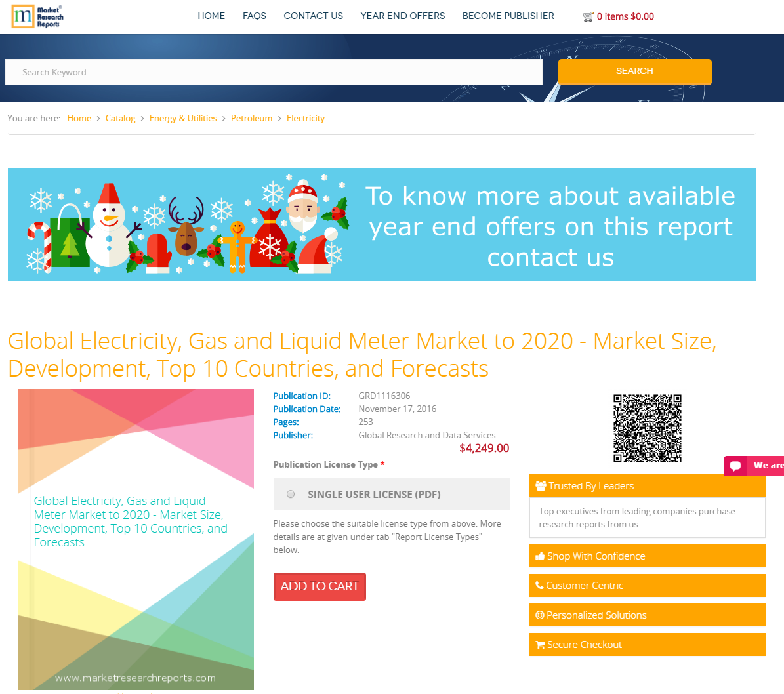The width and height of the screenshot is (784, 694).
Task: Click the year end offers holiday banner
Action: pyautogui.click(x=381, y=224)
